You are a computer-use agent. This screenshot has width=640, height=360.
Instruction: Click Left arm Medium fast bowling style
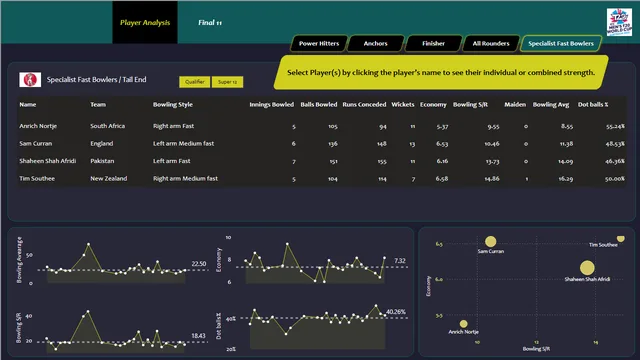click(183, 144)
